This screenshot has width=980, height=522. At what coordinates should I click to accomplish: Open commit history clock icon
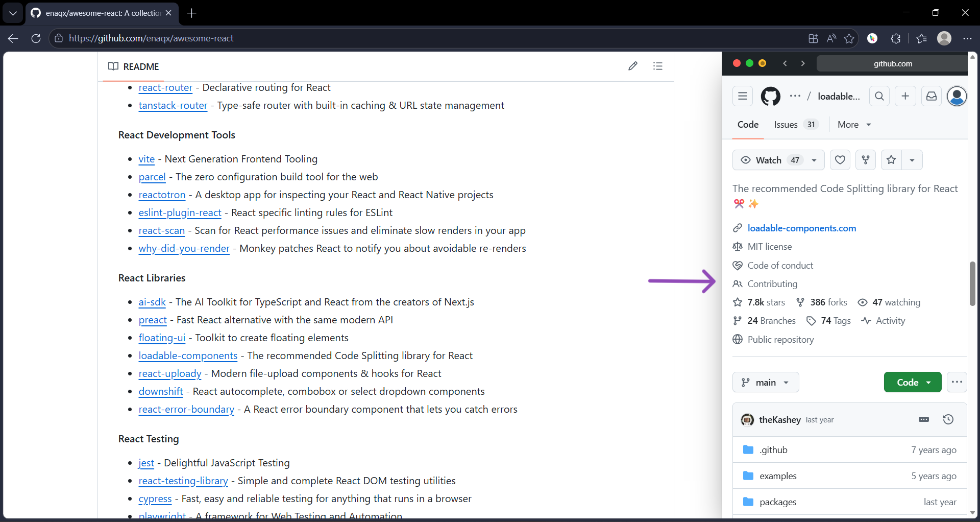[948, 419]
